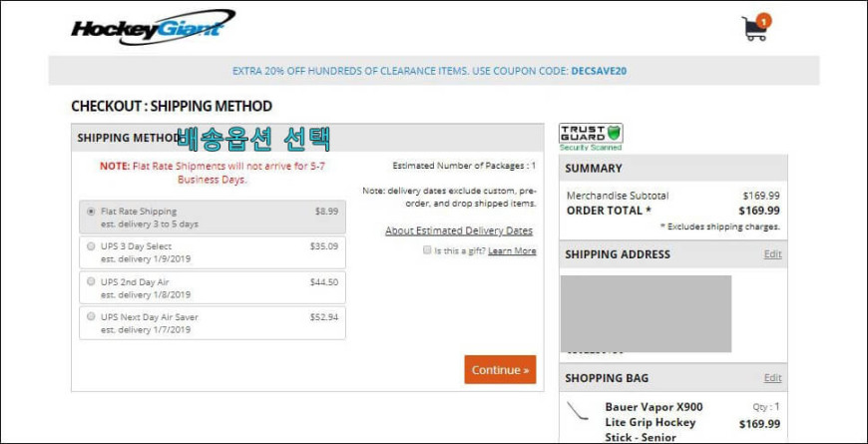Screen dimensions: 868x444
Task: Open the shopping cart icon
Action: [755, 28]
